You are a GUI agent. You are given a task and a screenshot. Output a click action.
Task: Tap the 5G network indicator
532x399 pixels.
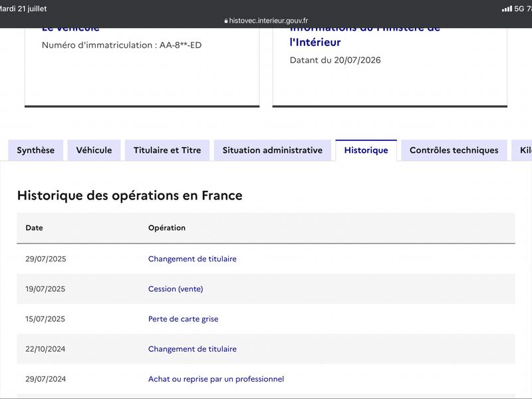(x=519, y=9)
